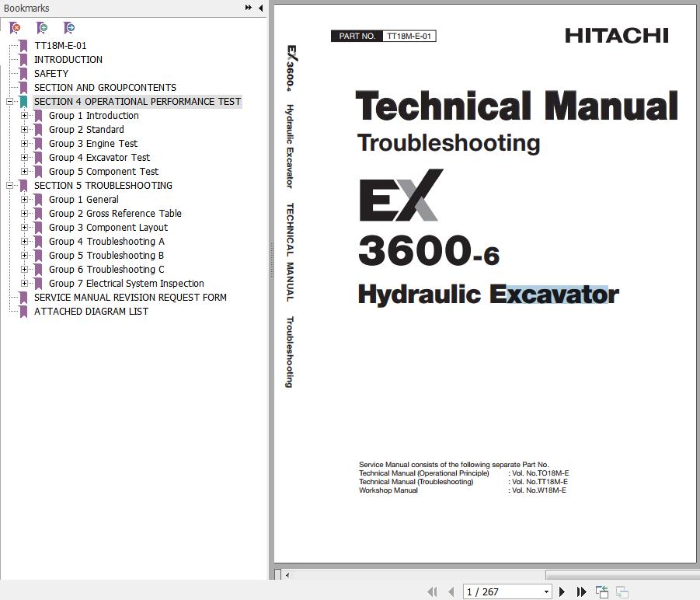Expand Group 3 Engine Test bookmark
Screen dimensions: 700x600
click(25, 144)
